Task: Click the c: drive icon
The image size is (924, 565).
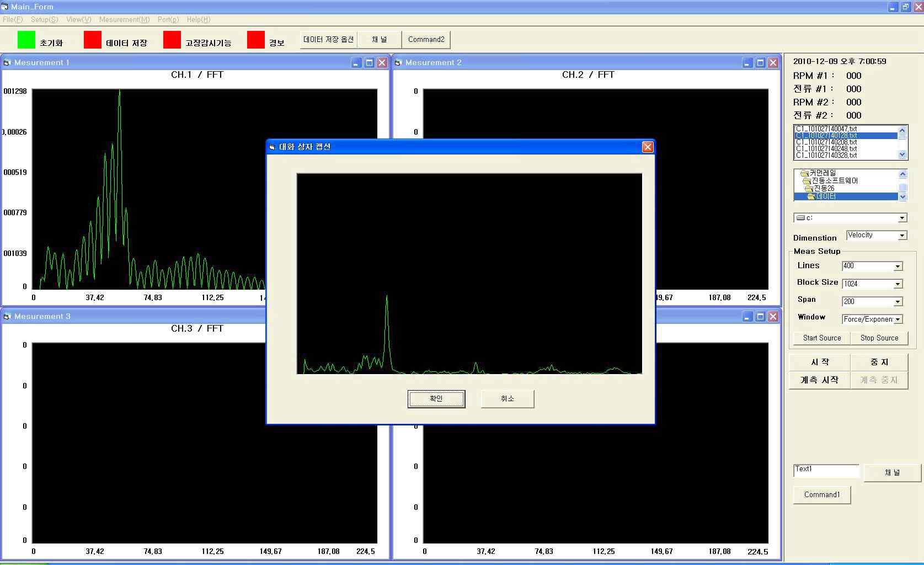Action: (x=800, y=218)
